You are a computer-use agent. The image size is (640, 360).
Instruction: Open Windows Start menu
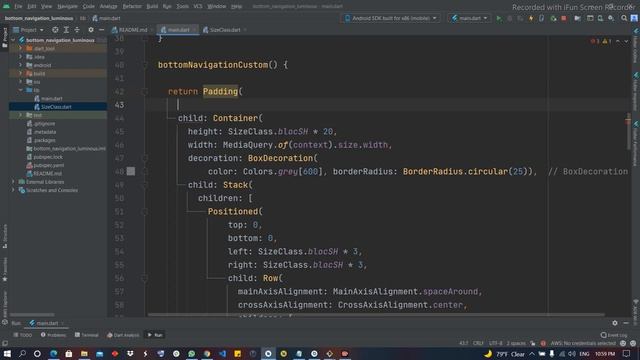(x=7, y=353)
